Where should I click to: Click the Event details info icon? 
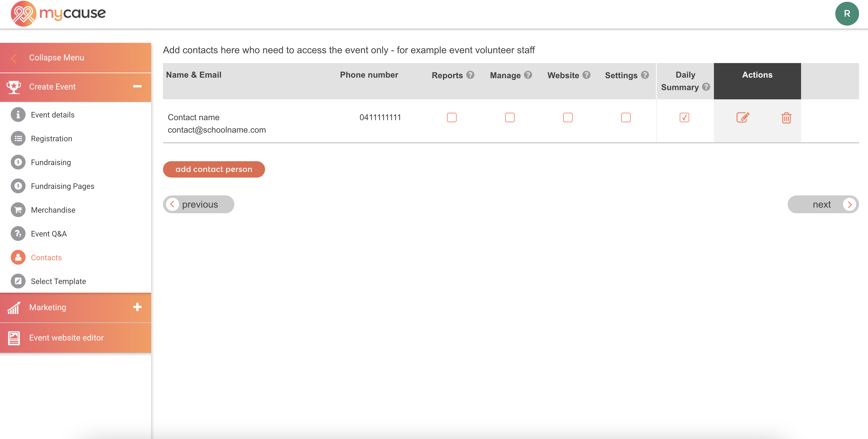point(18,115)
